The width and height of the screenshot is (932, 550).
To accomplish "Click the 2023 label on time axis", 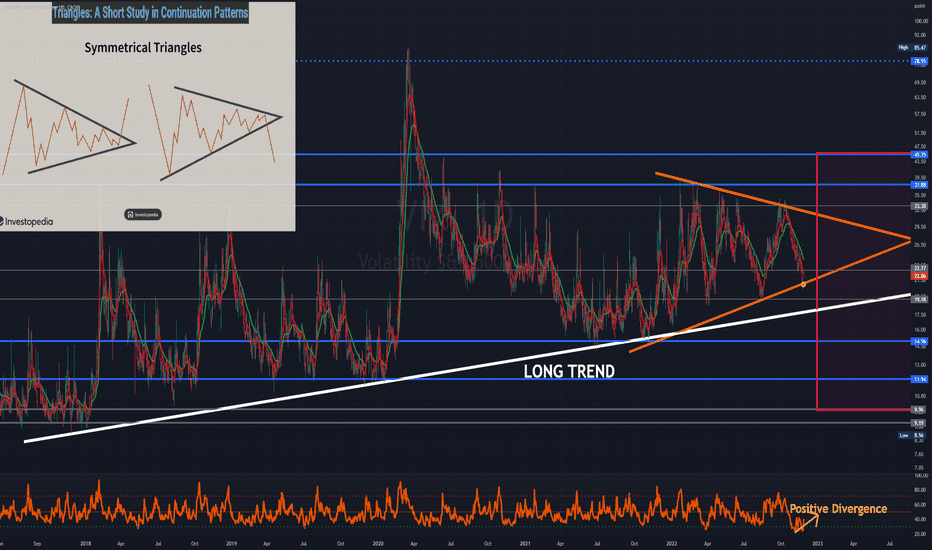I will (x=817, y=543).
